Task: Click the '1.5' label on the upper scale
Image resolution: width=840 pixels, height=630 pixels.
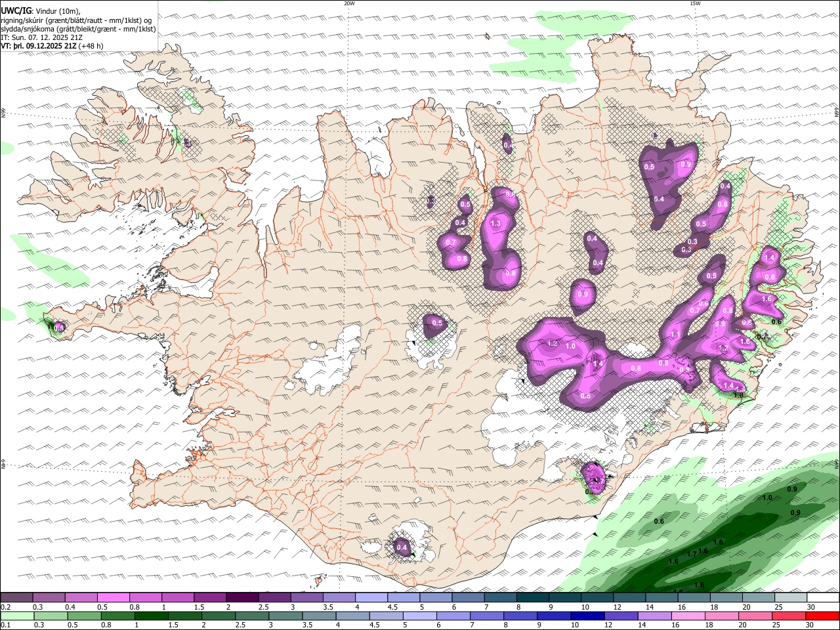Action: click(x=199, y=607)
